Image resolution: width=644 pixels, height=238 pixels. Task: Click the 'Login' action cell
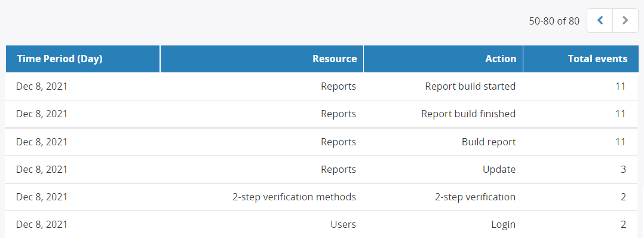[x=503, y=224]
